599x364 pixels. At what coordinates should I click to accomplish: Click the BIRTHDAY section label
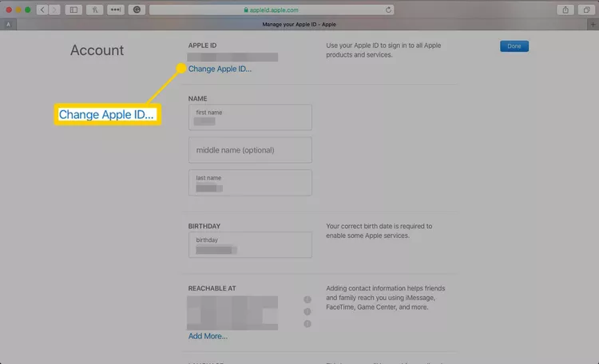click(x=204, y=226)
